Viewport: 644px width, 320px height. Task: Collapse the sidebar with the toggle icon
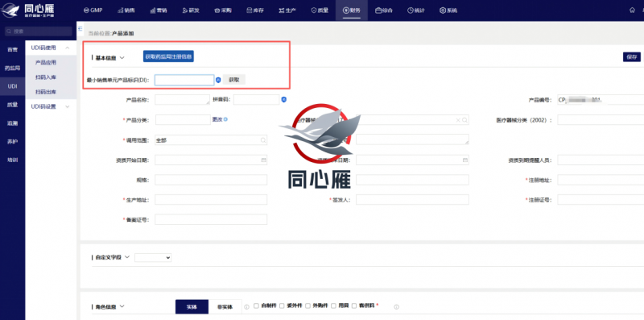click(x=80, y=28)
